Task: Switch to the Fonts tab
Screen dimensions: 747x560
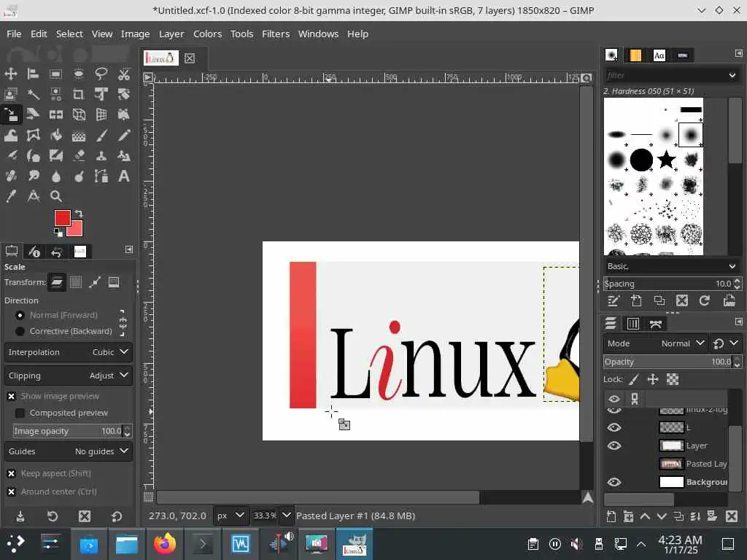Action: click(x=659, y=55)
